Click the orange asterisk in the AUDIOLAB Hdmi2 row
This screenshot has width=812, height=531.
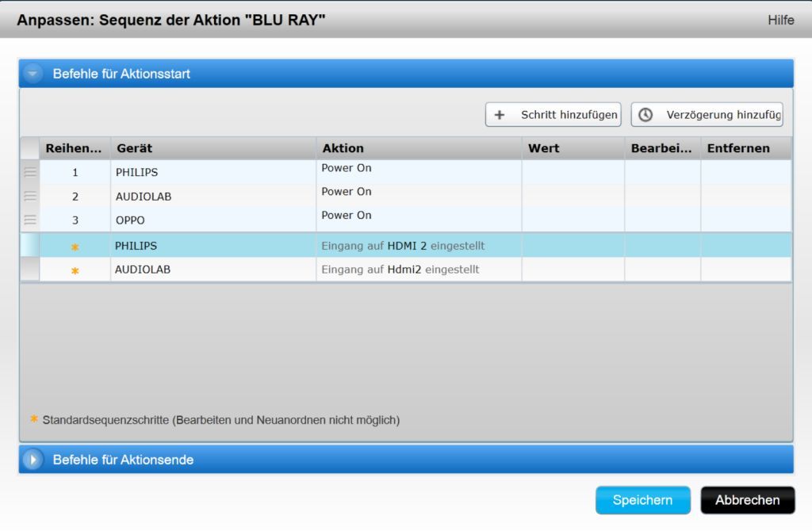point(75,270)
